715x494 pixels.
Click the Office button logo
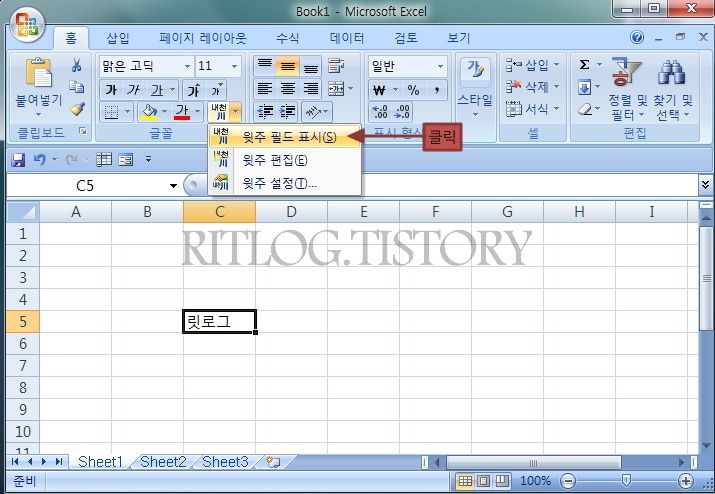(x=26, y=24)
